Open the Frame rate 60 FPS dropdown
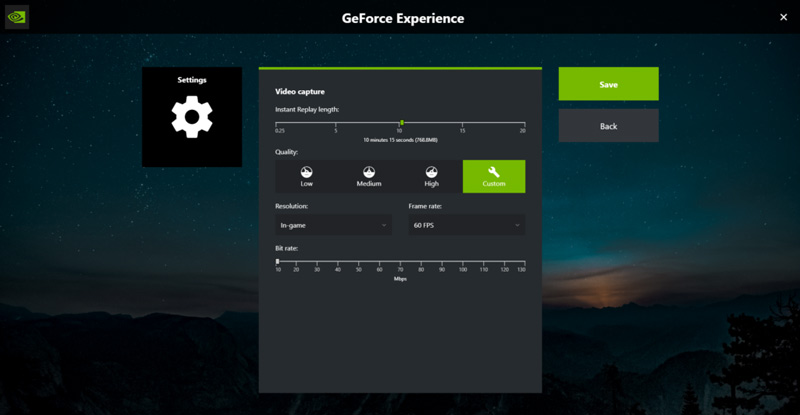The height and width of the screenshot is (415, 800). 467,225
